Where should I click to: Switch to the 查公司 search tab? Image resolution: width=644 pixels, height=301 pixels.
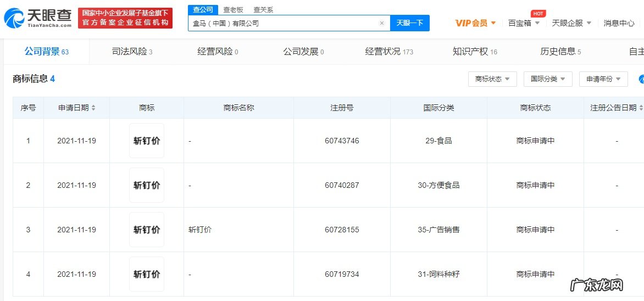(203, 10)
